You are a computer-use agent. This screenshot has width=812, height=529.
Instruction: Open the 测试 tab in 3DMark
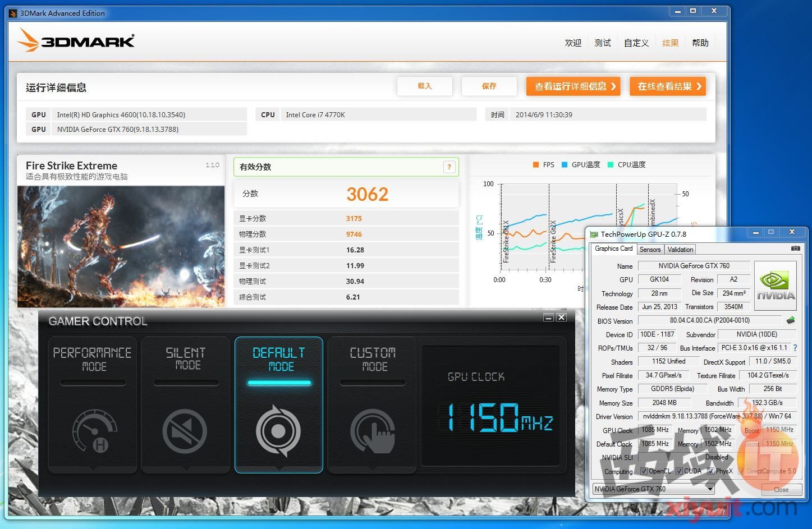click(x=603, y=43)
